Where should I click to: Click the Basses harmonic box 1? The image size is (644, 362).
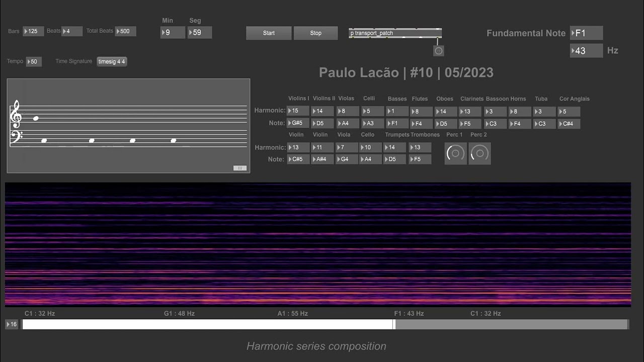pos(397,111)
